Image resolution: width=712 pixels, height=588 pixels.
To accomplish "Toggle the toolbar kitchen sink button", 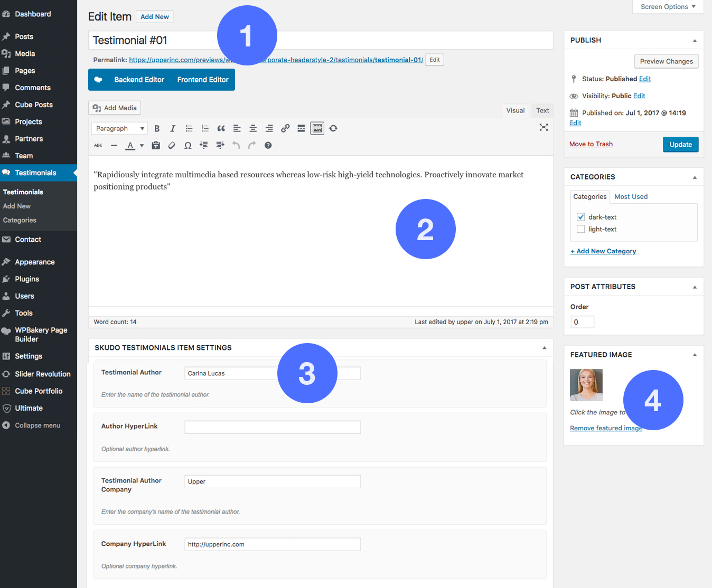I will [x=317, y=128].
